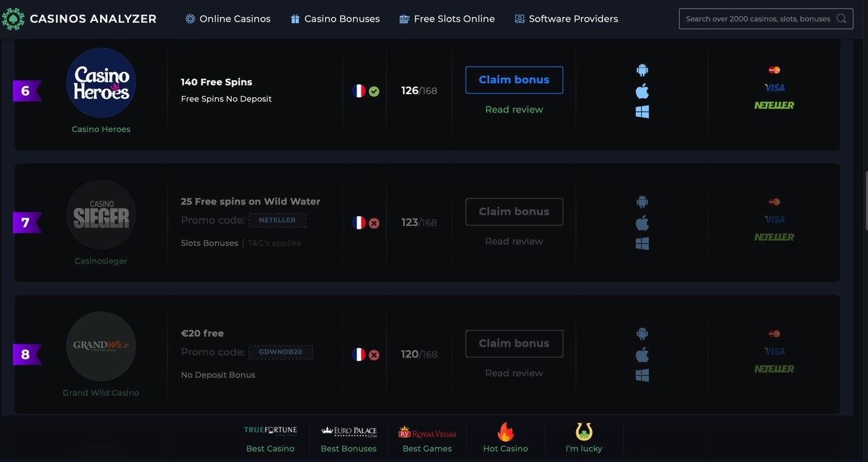Open the Software Providers menu

point(566,19)
